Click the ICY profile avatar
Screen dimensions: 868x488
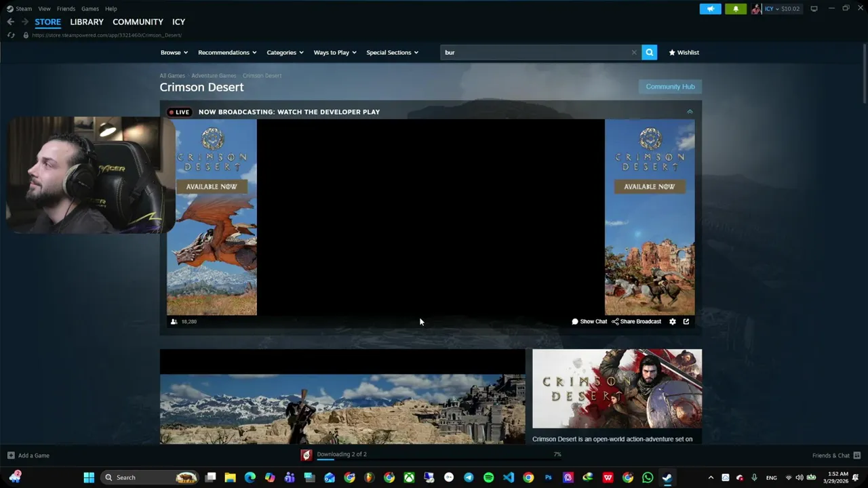756,9
